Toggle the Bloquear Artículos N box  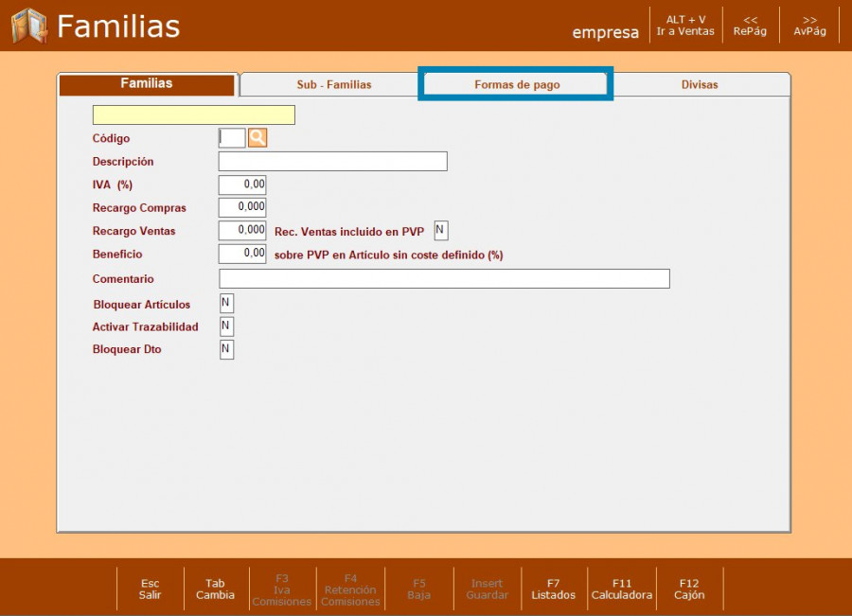226,304
